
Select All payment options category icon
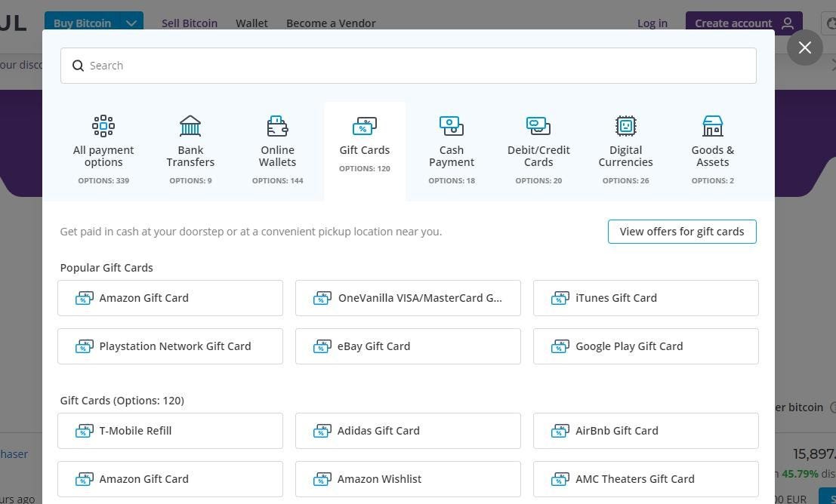click(103, 126)
